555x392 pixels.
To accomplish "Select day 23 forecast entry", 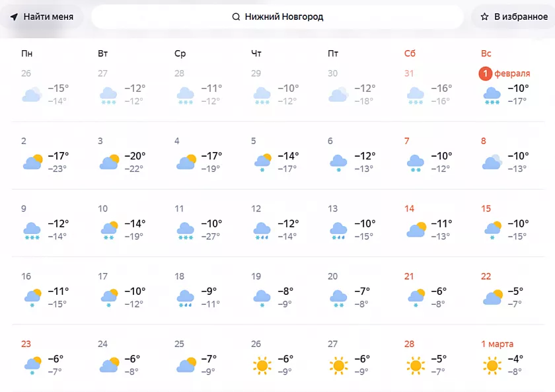I will tap(48, 357).
